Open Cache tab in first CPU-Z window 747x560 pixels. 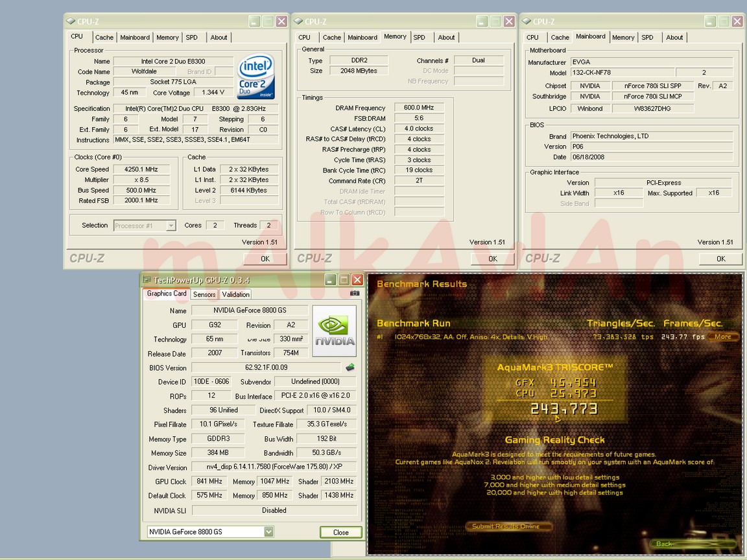coord(104,37)
